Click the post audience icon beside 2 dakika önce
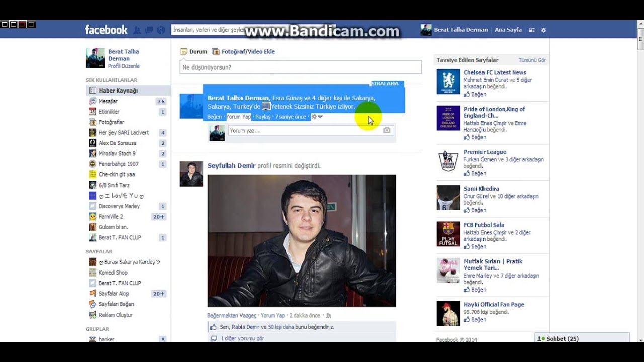This screenshot has width=644, height=362. [x=328, y=316]
